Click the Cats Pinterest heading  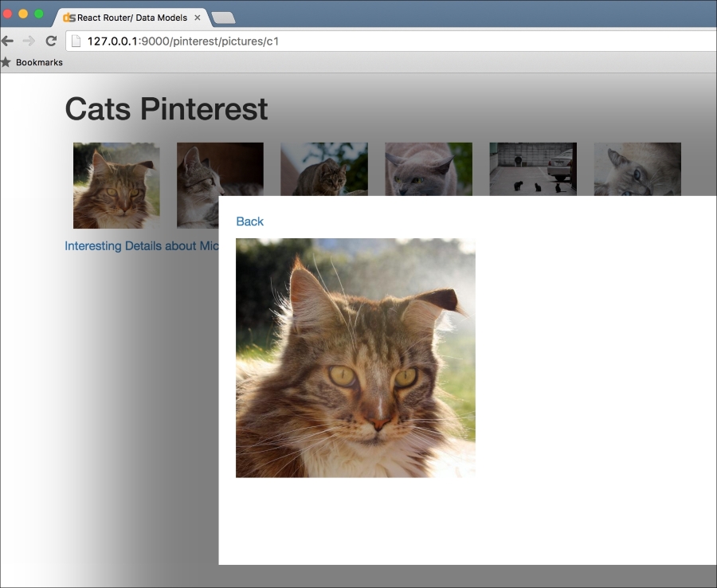coord(167,109)
